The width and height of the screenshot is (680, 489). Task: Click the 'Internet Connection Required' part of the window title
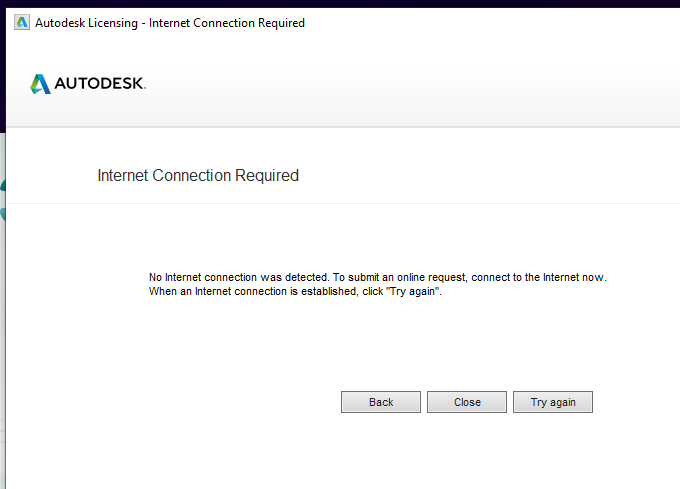pyautogui.click(x=227, y=23)
